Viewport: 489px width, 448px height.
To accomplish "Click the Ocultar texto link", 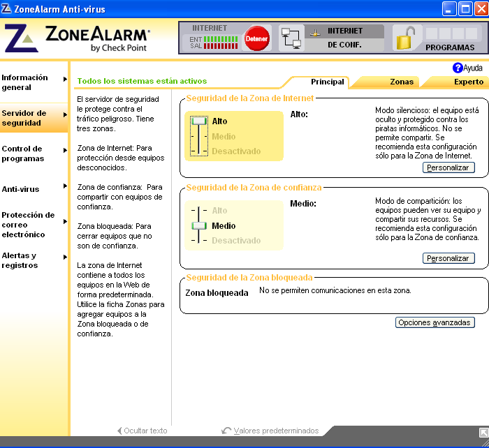I will click(x=143, y=431).
